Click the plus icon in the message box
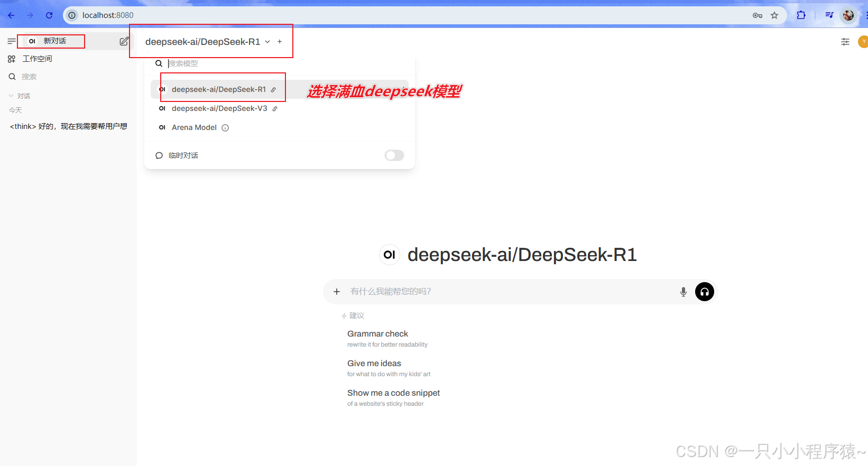 pos(337,292)
